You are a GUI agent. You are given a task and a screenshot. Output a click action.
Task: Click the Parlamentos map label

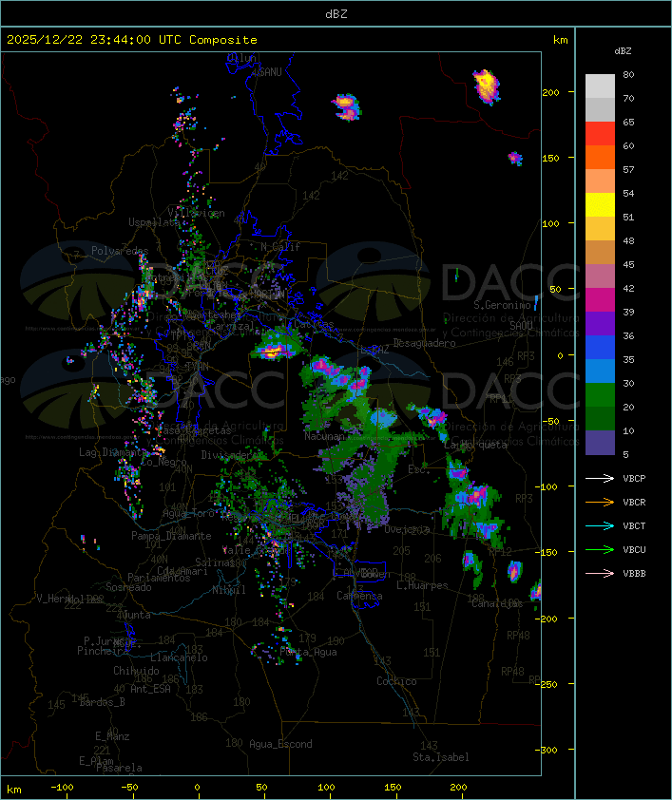[159, 578]
